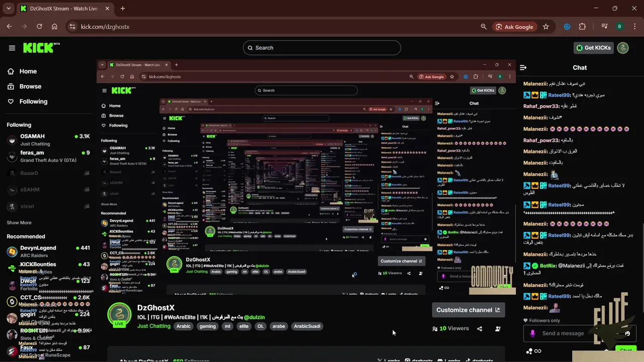The width and height of the screenshot is (644, 362).
Task: Expand Show More under Following
Action: [19, 223]
